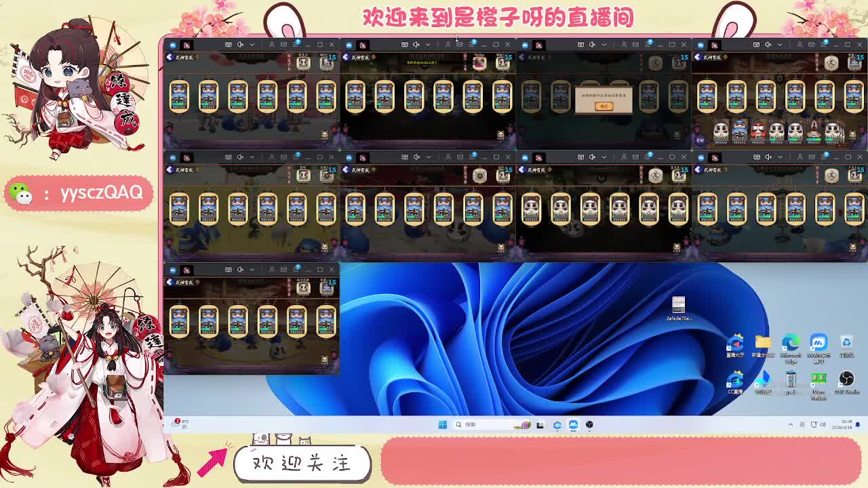Confirm the dialog with the 确定 button

604,106
